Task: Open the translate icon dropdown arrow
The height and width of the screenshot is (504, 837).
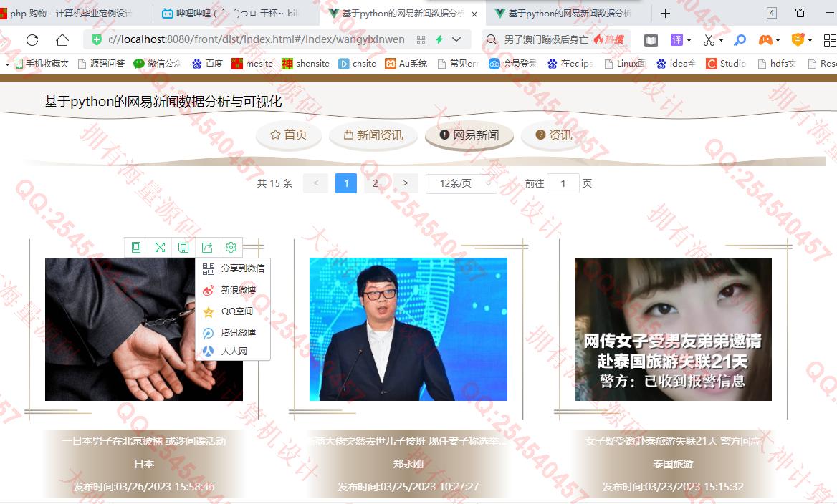Action: [689, 41]
